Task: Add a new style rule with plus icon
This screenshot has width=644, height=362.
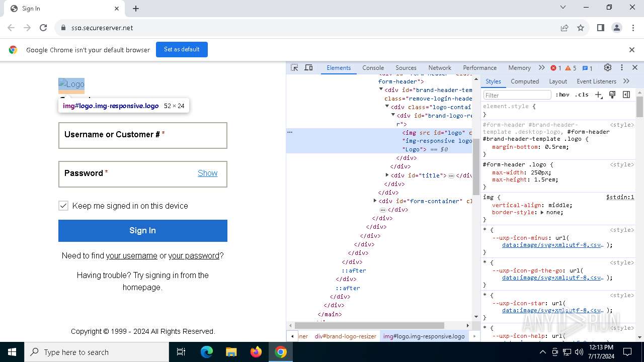Action: pos(599,95)
